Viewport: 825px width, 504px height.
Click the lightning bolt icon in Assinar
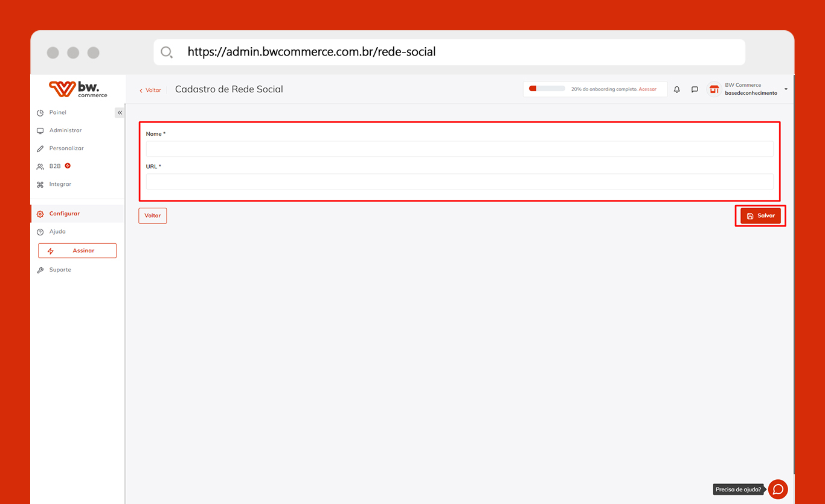pos(51,251)
